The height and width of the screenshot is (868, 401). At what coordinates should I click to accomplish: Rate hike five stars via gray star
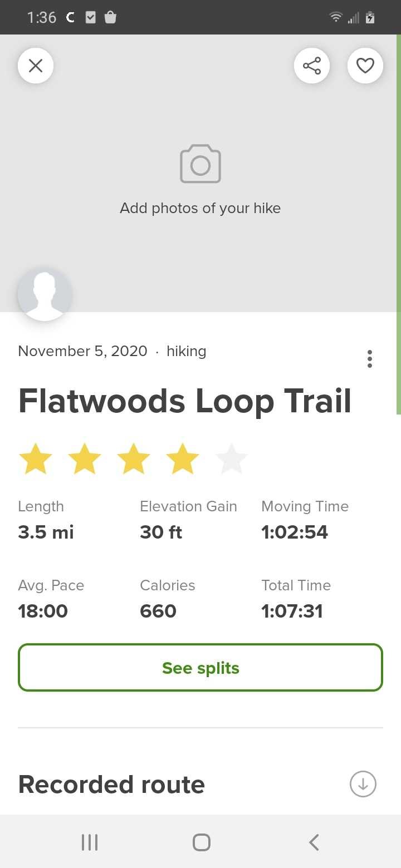pos(231,460)
